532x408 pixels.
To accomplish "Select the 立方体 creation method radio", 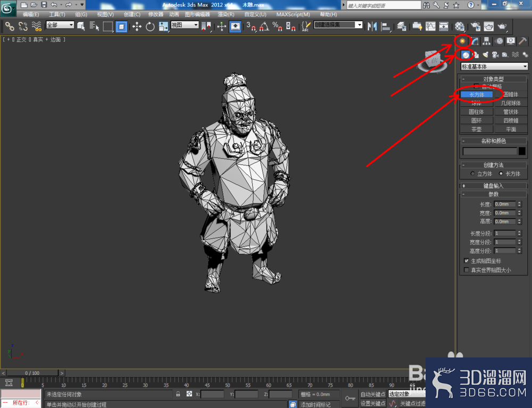I will pos(472,173).
